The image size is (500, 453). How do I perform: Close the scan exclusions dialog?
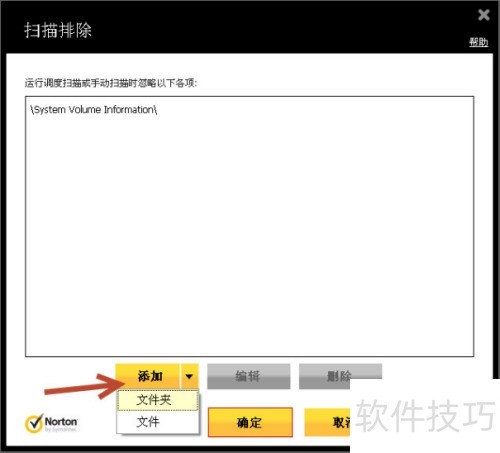click(483, 15)
